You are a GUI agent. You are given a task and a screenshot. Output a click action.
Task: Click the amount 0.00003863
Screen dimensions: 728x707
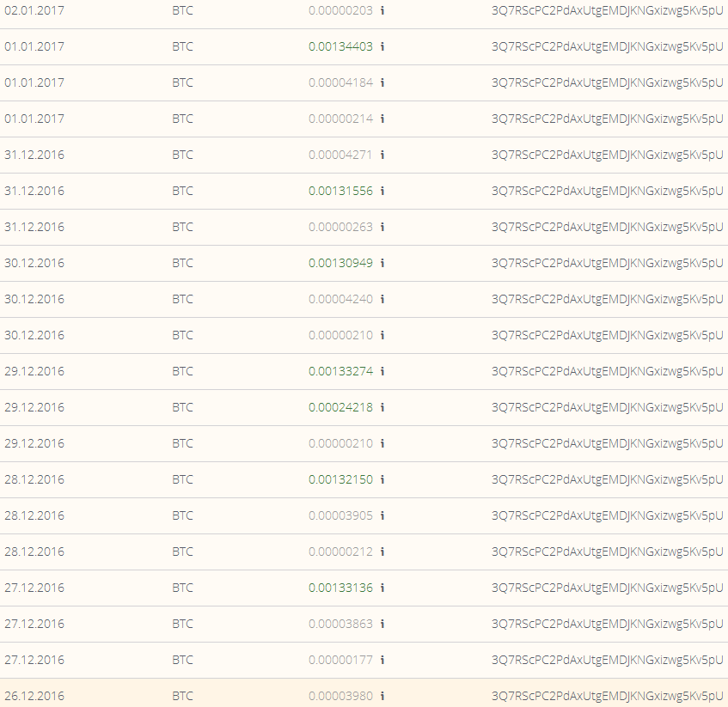340,624
